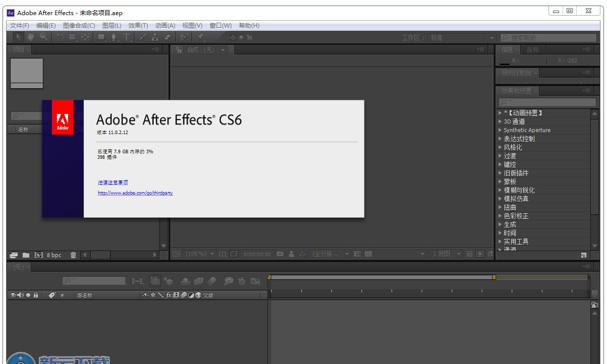Toggle transparency grid in viewer
Screen dimensions: 607x364
(x=368, y=254)
